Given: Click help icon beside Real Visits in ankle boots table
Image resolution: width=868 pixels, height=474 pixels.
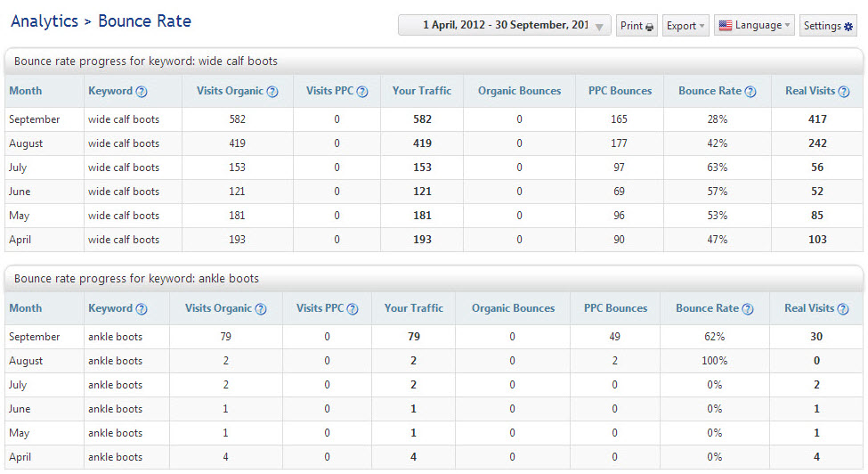Looking at the screenshot, I should [843, 309].
